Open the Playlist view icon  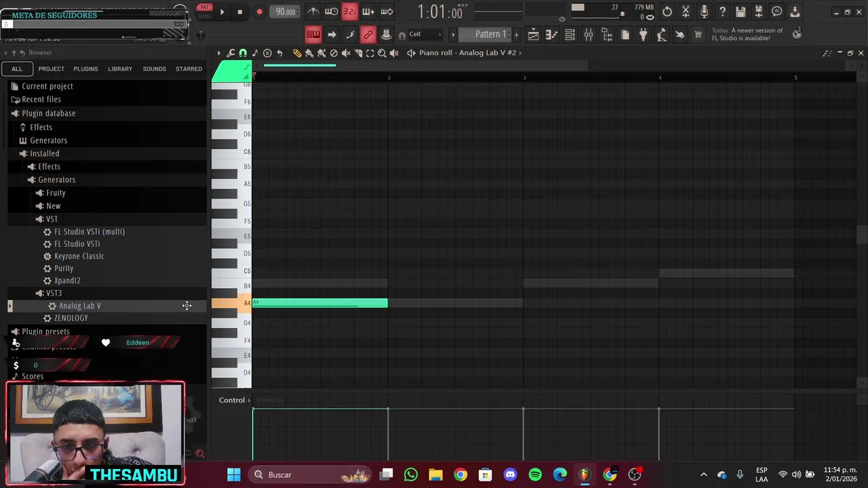(x=534, y=35)
